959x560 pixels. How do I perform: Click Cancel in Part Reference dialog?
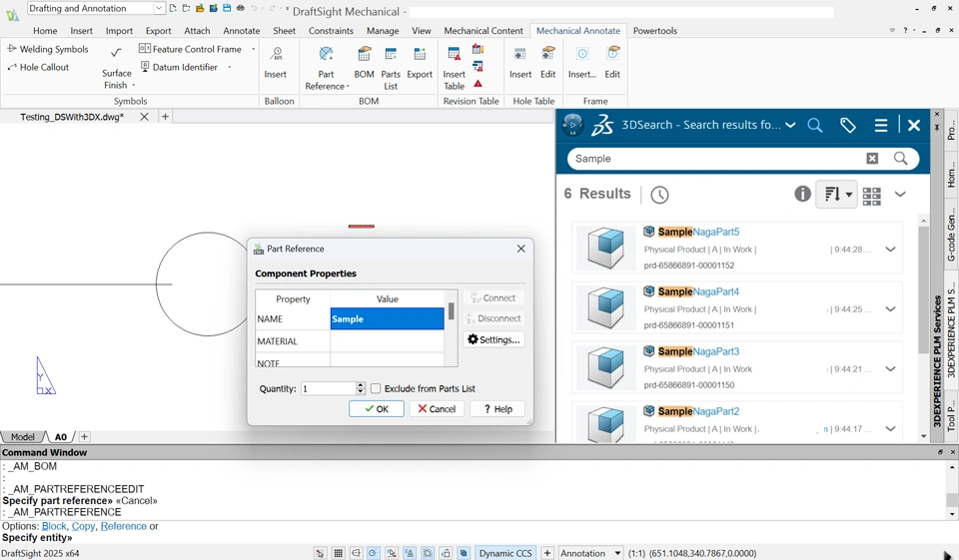(x=437, y=409)
